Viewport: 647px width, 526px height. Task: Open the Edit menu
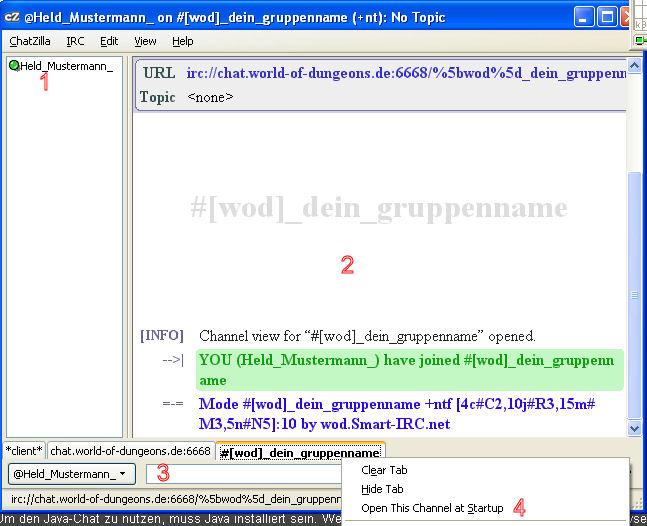[x=109, y=41]
